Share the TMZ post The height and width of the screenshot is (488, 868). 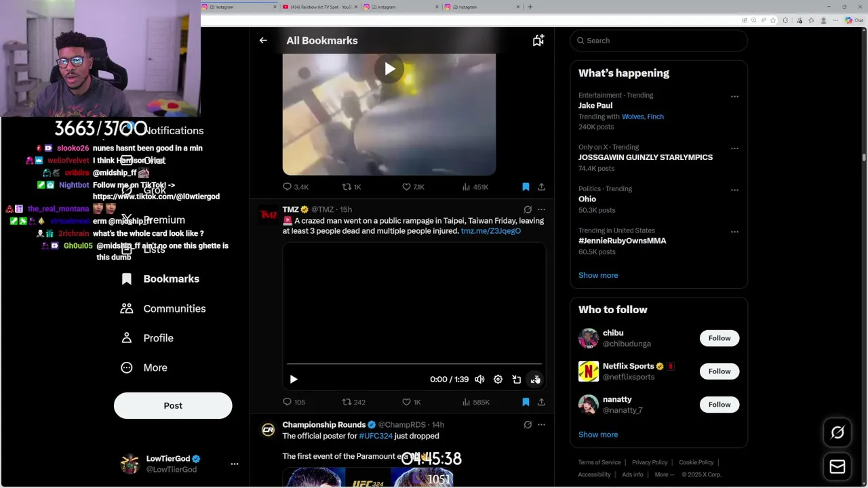coord(541,403)
